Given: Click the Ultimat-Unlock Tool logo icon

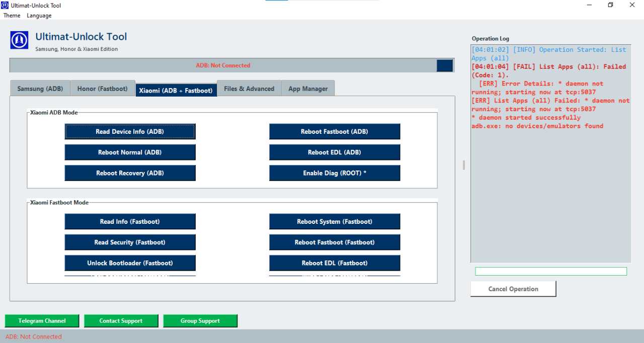Looking at the screenshot, I should [x=19, y=40].
